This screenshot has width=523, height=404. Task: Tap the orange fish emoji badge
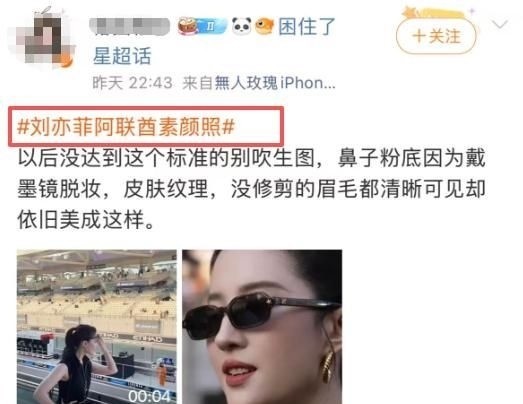(x=265, y=26)
